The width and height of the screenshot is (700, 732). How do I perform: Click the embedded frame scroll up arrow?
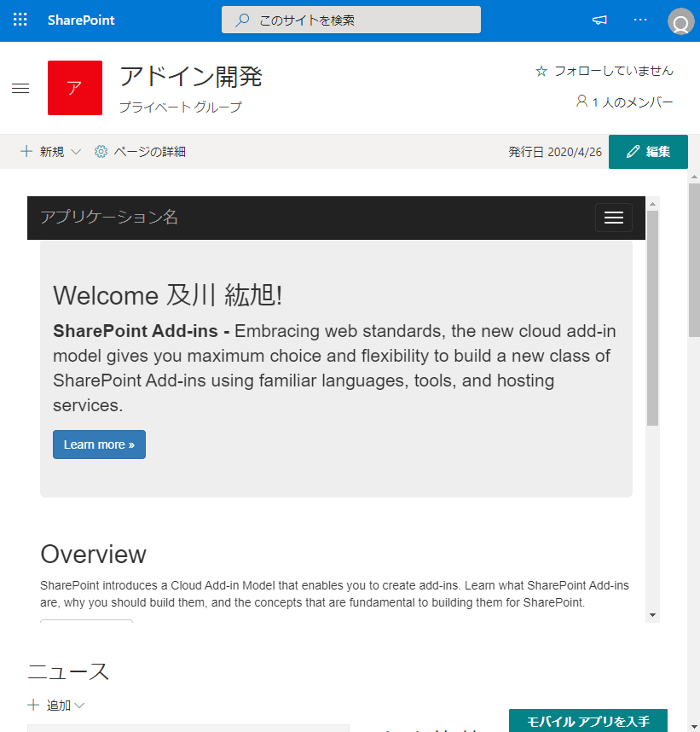pyautogui.click(x=653, y=203)
